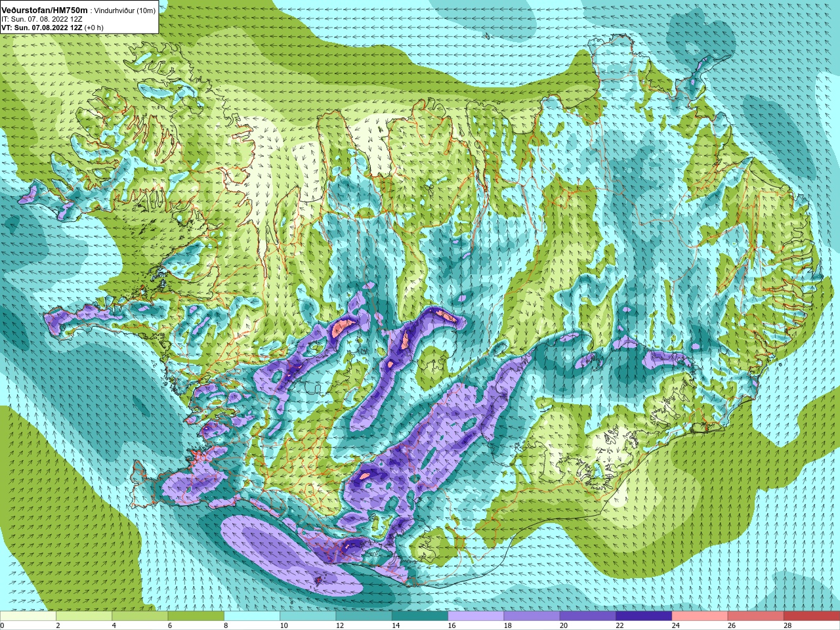Select the salmon 26–28 legend swatch
The image size is (840, 630).
click(756, 616)
